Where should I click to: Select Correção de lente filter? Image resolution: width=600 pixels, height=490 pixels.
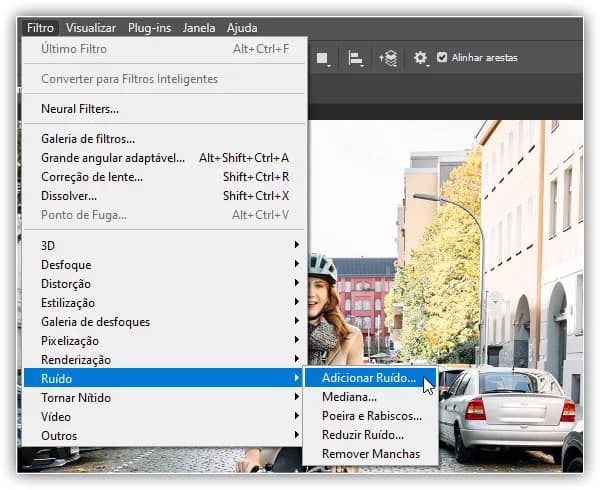(x=92, y=177)
